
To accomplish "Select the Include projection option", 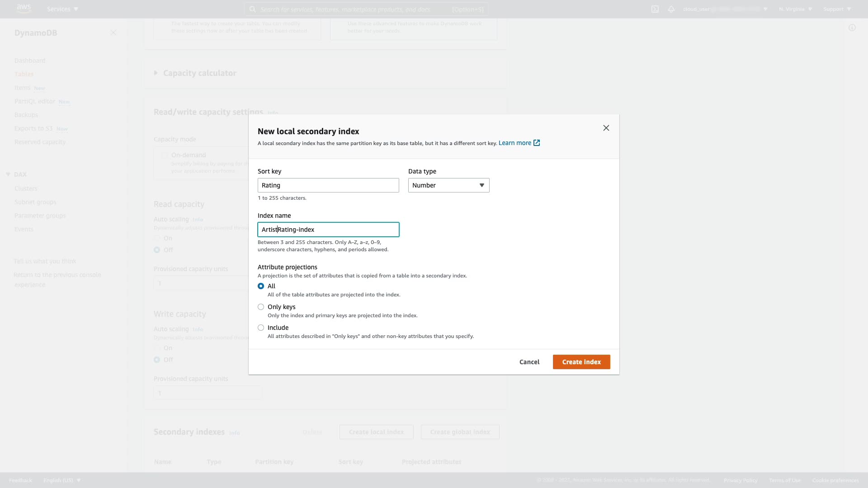I will tap(261, 328).
